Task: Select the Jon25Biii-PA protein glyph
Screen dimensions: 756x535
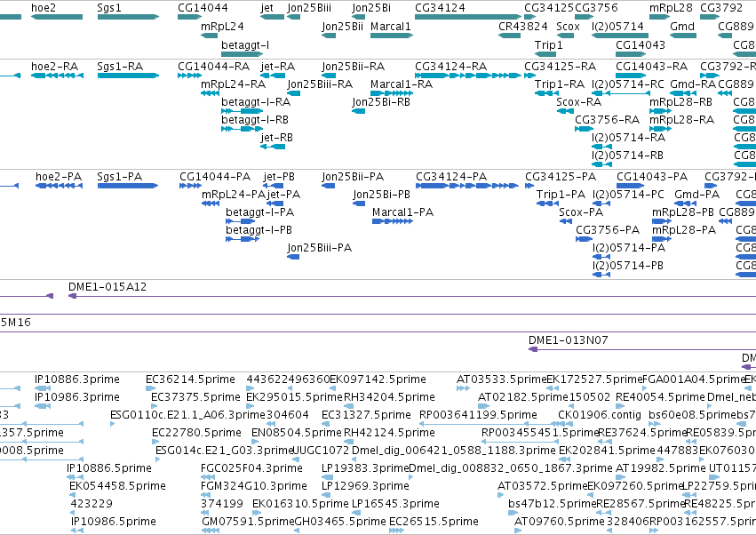Action: pos(293,257)
